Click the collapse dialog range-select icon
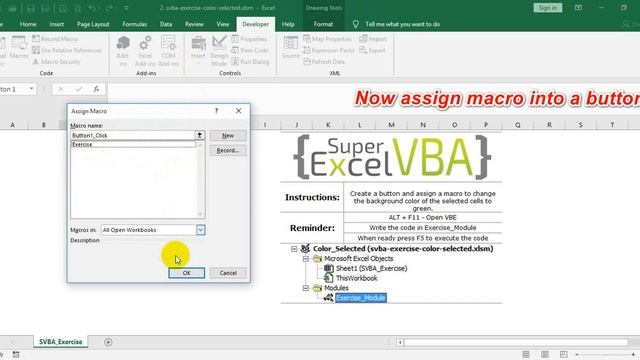The width and height of the screenshot is (640, 360). [200, 135]
